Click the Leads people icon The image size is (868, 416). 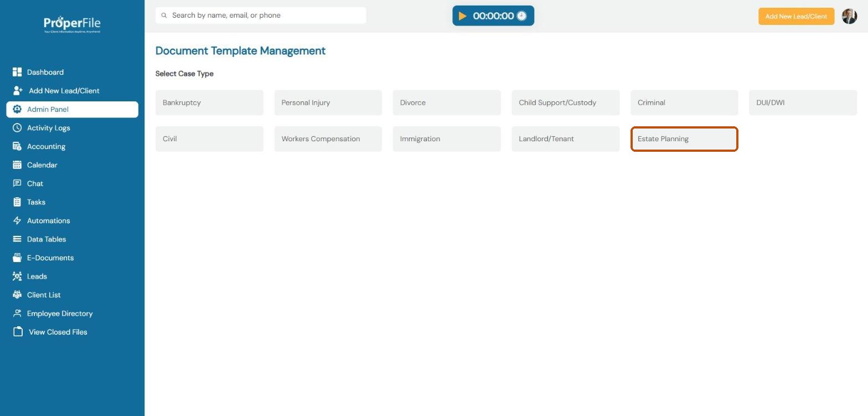17,276
